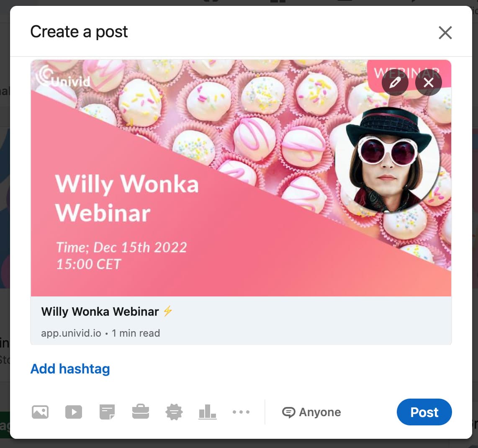Click the circular speaker portrait in the banner

click(x=387, y=160)
